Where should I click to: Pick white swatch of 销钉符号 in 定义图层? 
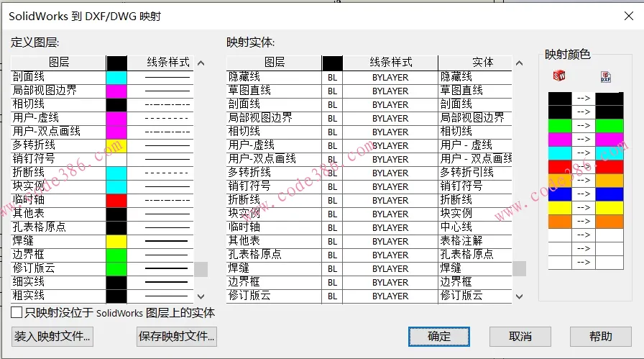pos(116,159)
